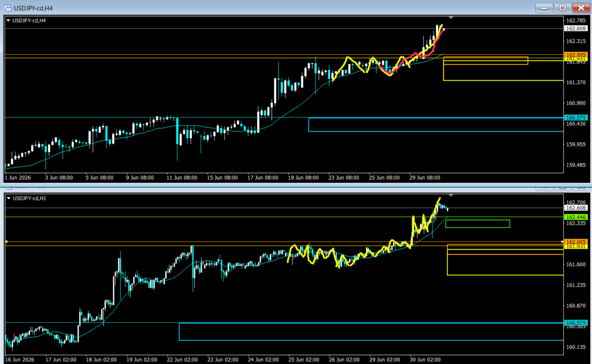Select the green rectangle object in H1 chart
592x364 pixels.
478,224
